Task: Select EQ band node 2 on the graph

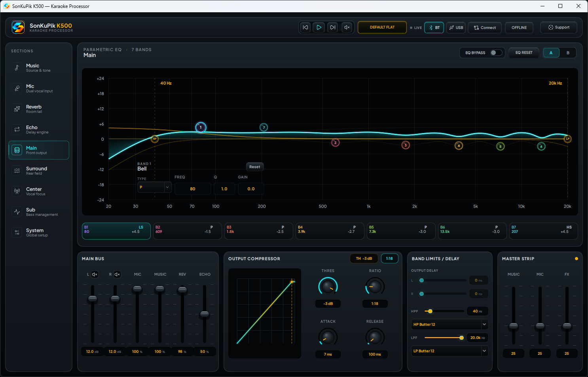Action: (x=335, y=143)
